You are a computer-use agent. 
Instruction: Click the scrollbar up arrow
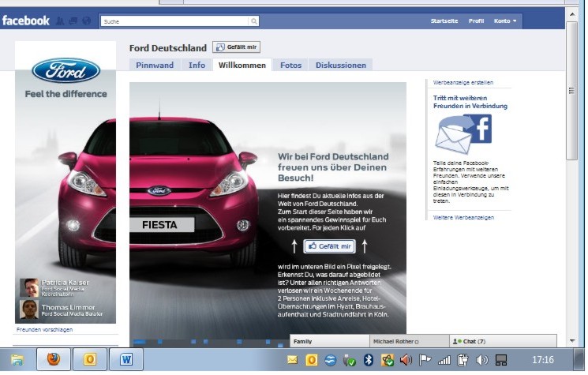pos(572,14)
